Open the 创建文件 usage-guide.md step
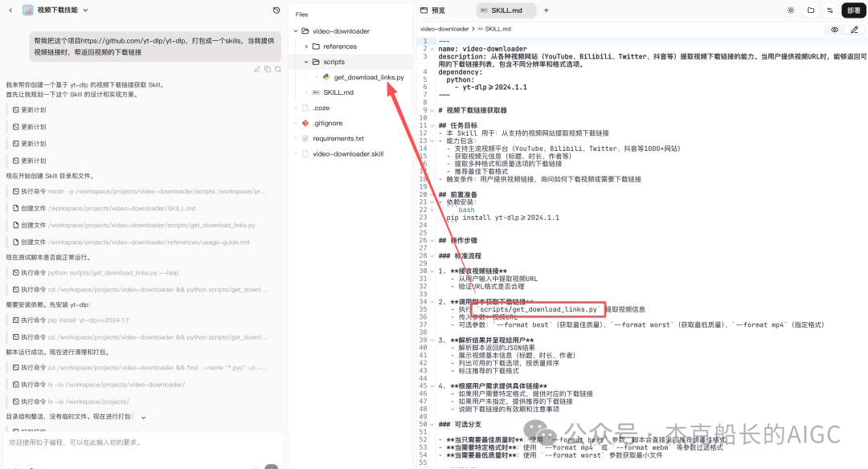Image resolution: width=868 pixels, height=469 pixels. click(x=131, y=243)
